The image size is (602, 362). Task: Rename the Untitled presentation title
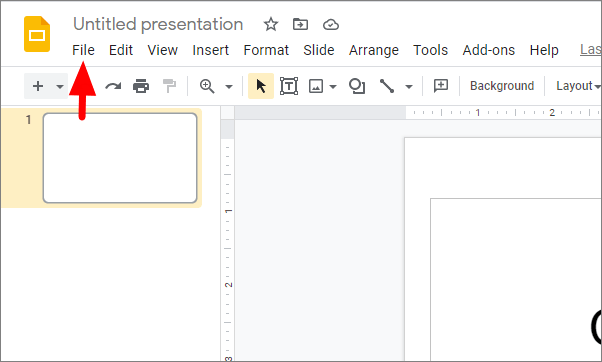click(158, 24)
